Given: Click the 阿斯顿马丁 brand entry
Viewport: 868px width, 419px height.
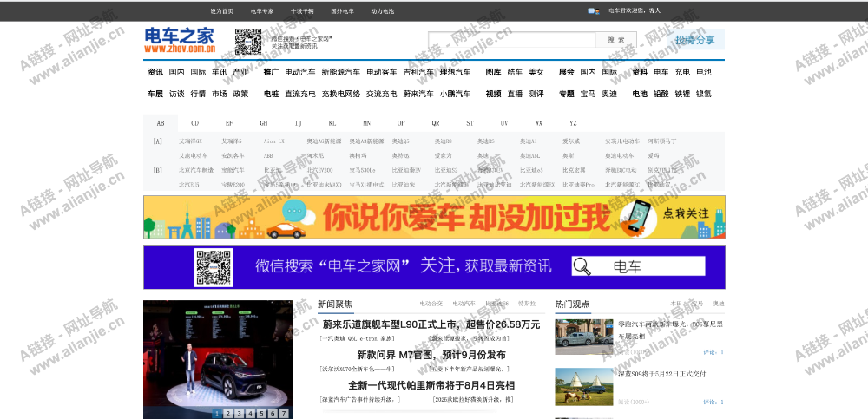Looking at the screenshot, I should pyautogui.click(x=662, y=141).
